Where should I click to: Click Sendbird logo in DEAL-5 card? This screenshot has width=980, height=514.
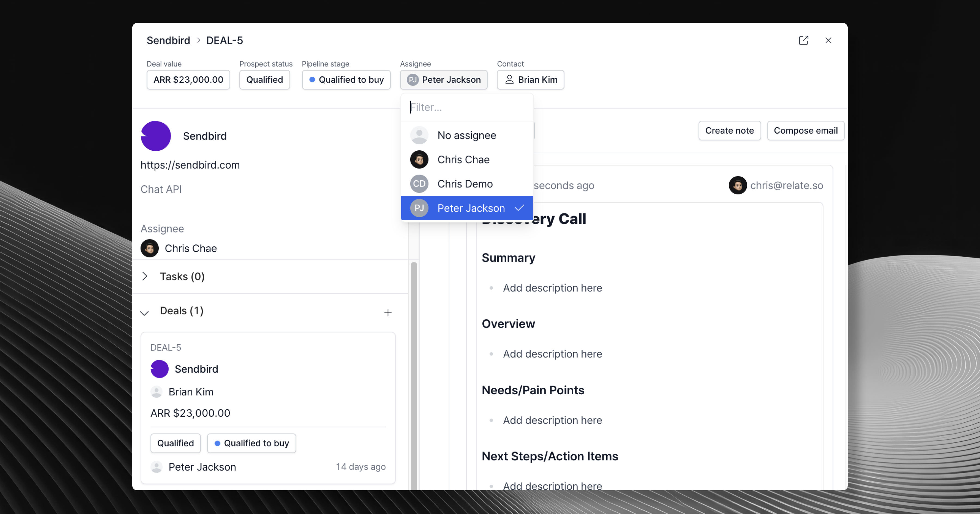[x=160, y=369]
